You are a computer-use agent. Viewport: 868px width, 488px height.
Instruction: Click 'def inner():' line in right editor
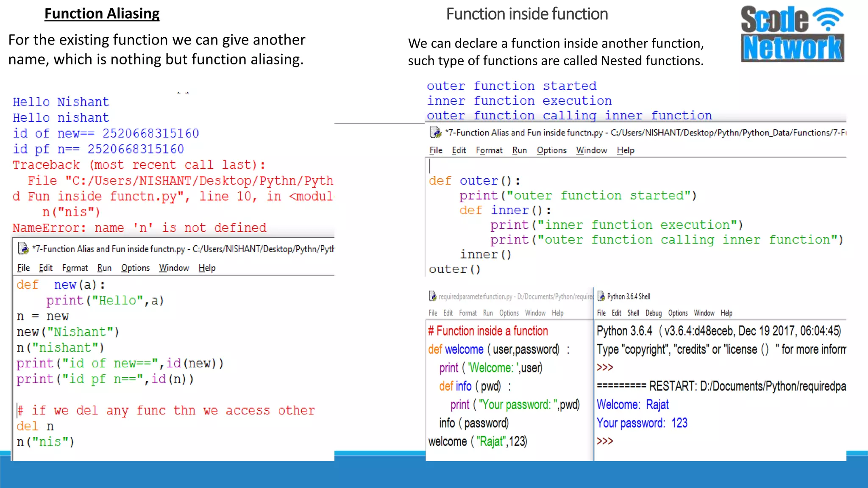[505, 210]
